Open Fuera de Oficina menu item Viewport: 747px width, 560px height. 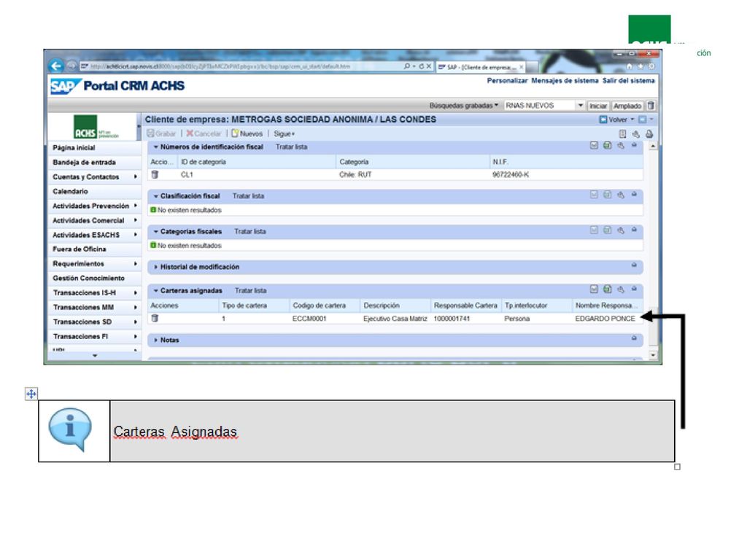[79, 249]
